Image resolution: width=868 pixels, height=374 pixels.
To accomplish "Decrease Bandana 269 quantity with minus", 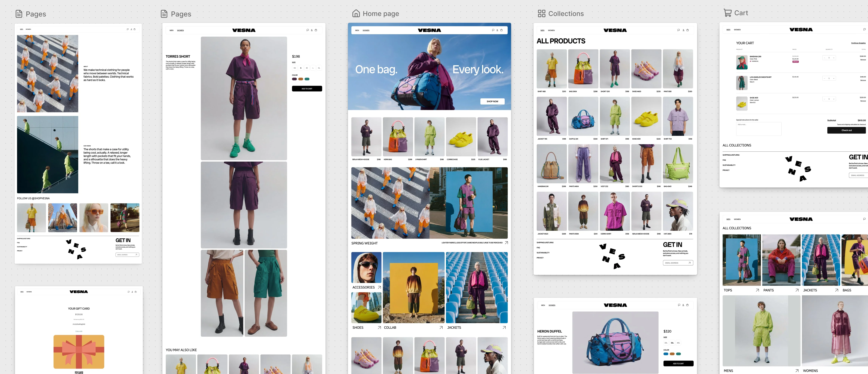I will click(824, 58).
